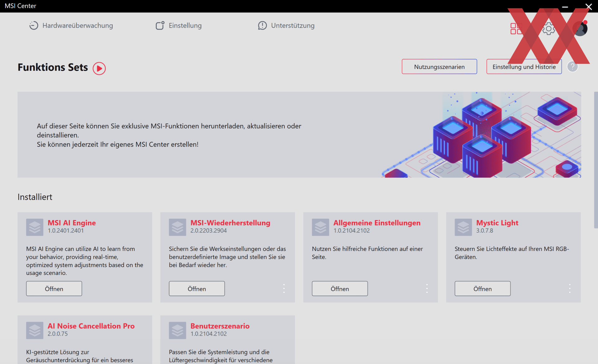Click the Einstellung tab icon
The image size is (598, 364).
(160, 26)
